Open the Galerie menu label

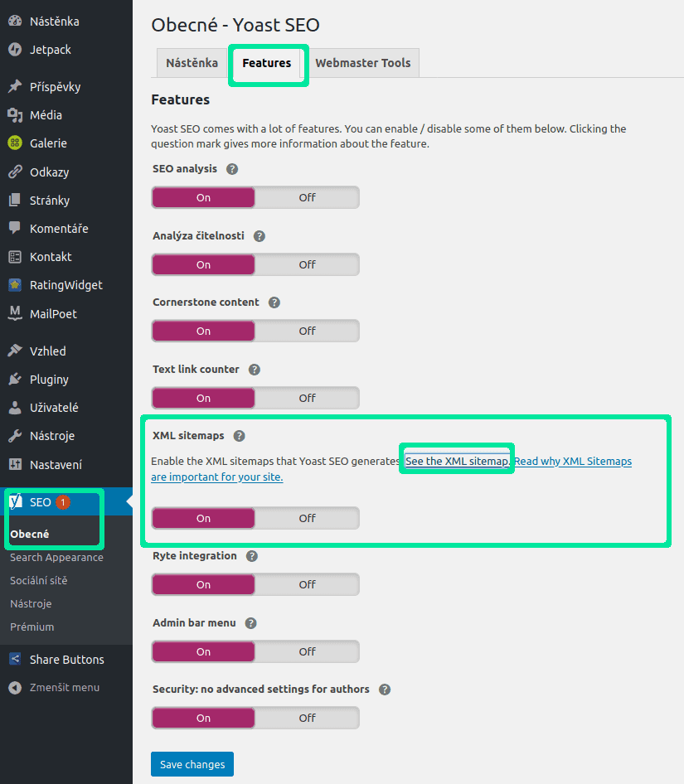click(48, 143)
